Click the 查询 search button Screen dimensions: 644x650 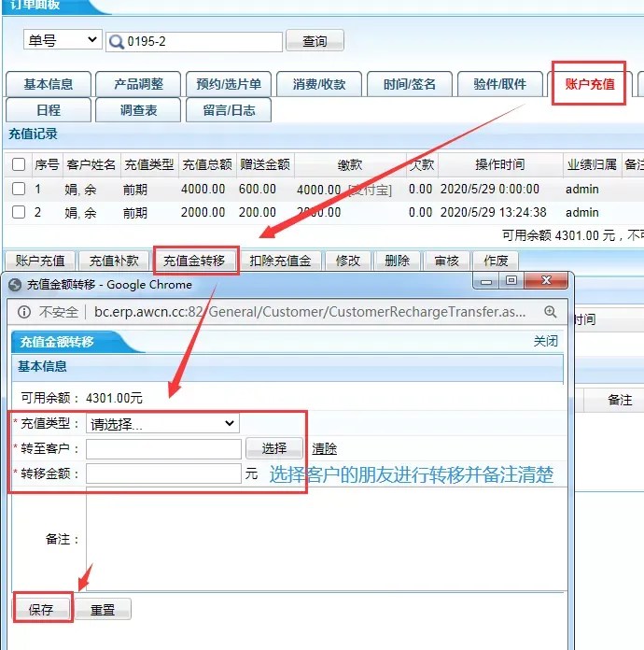[x=315, y=42]
